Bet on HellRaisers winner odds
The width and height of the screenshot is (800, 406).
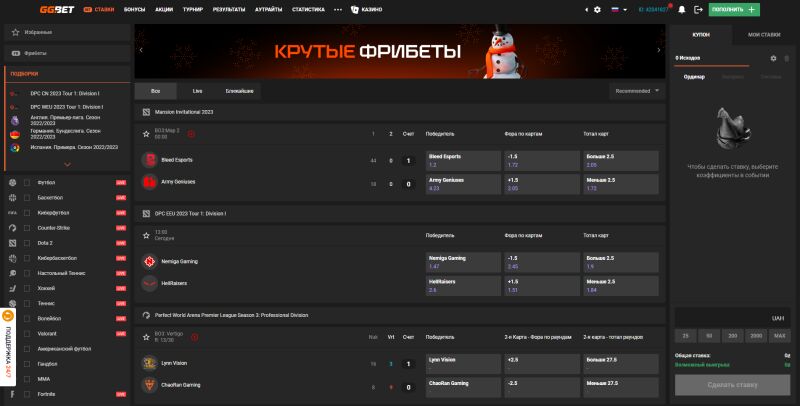pos(463,286)
